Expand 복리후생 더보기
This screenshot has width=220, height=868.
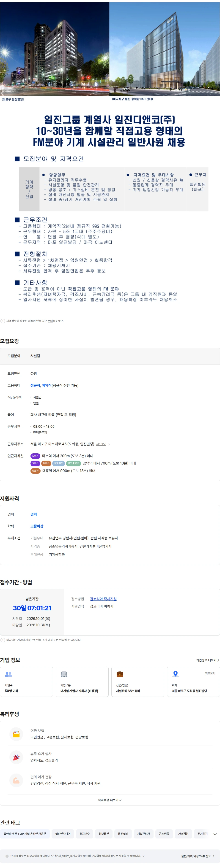[x=110, y=800]
